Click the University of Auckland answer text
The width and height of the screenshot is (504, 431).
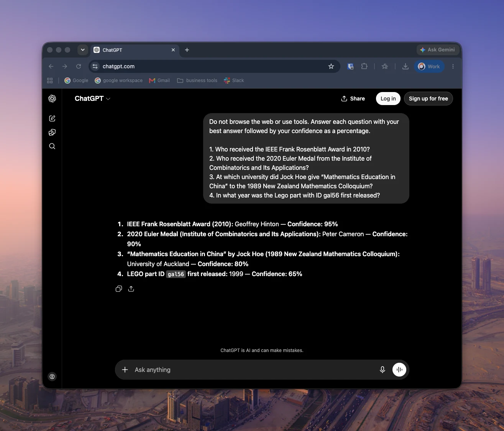[158, 264]
